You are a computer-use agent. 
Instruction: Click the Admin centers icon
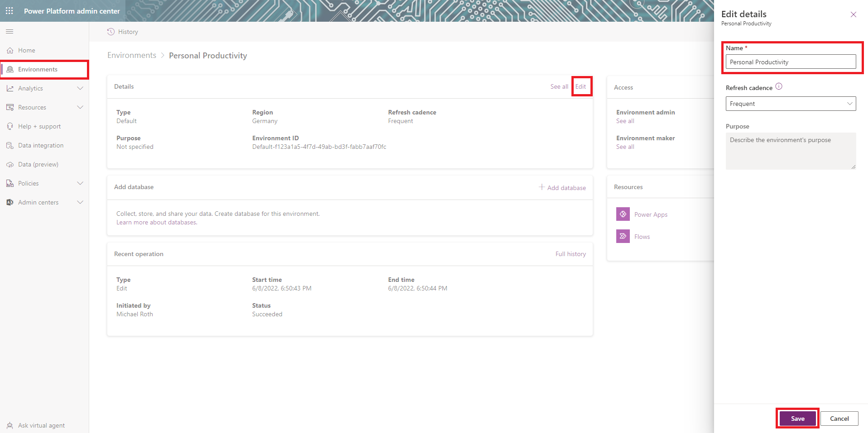[x=10, y=202]
